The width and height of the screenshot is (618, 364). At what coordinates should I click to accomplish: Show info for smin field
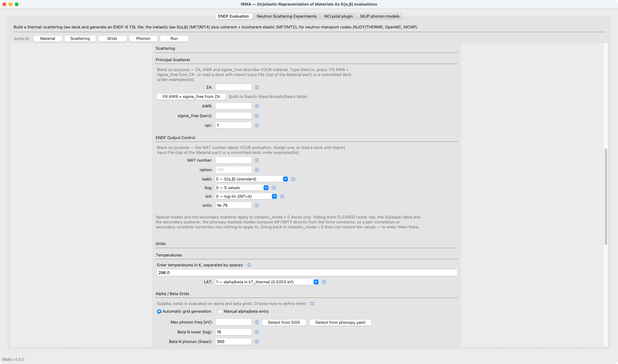coord(257,205)
